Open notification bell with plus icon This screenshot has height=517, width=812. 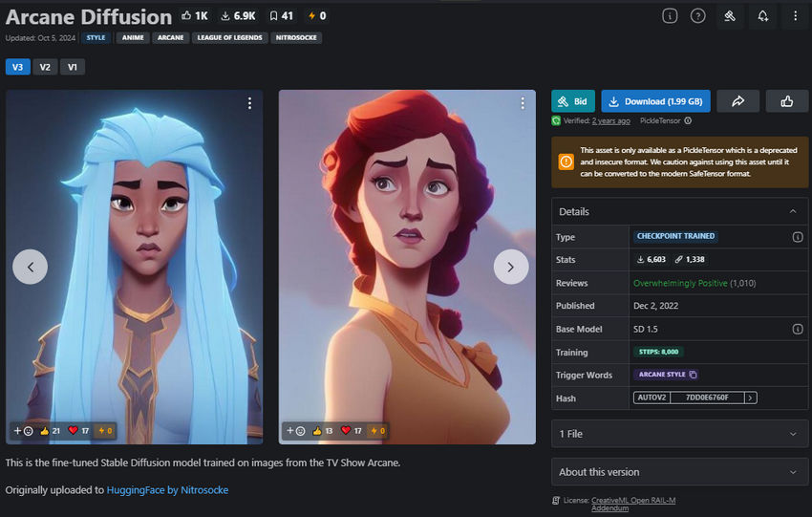763,16
